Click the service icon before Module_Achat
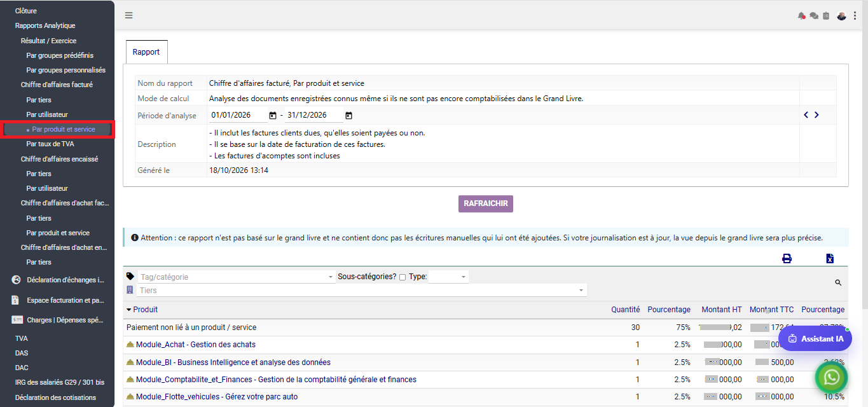 pos(130,345)
